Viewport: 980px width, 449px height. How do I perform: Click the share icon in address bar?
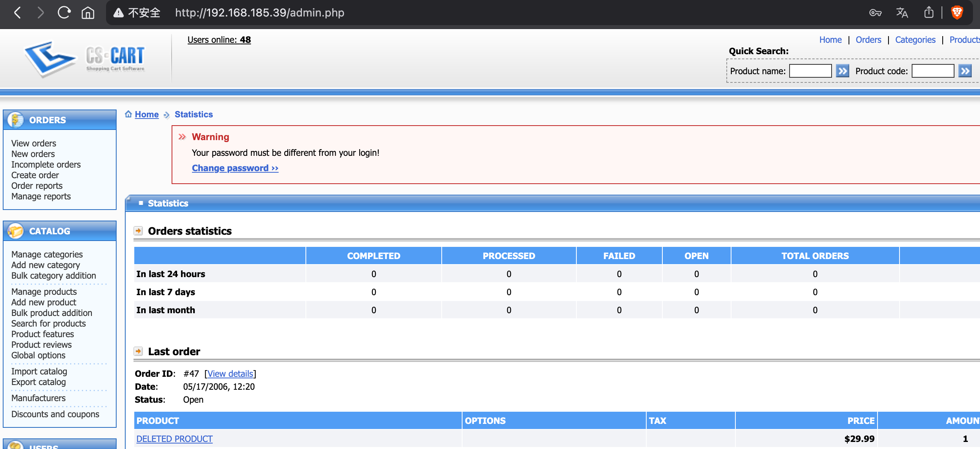point(929,13)
